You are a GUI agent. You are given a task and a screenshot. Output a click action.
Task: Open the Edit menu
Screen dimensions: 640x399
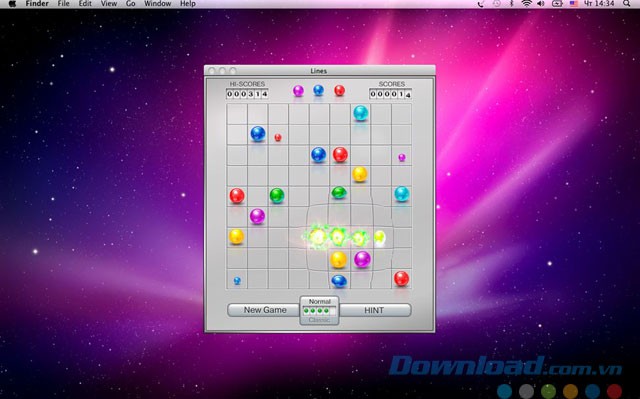[85, 4]
